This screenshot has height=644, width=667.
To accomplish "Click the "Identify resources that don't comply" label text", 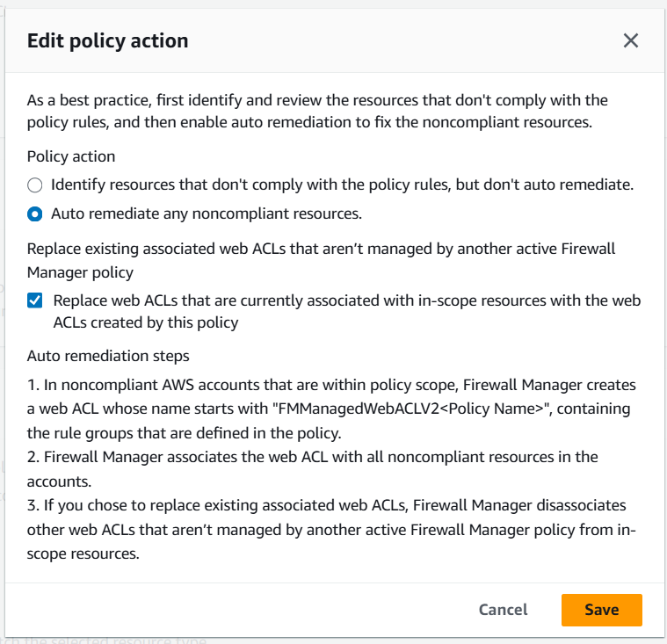I will 342,185.
